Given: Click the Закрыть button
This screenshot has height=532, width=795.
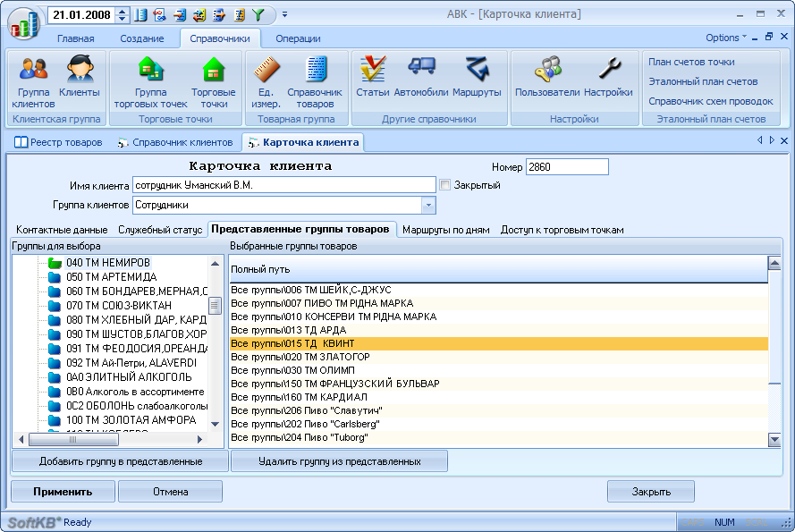Looking at the screenshot, I should [x=651, y=492].
